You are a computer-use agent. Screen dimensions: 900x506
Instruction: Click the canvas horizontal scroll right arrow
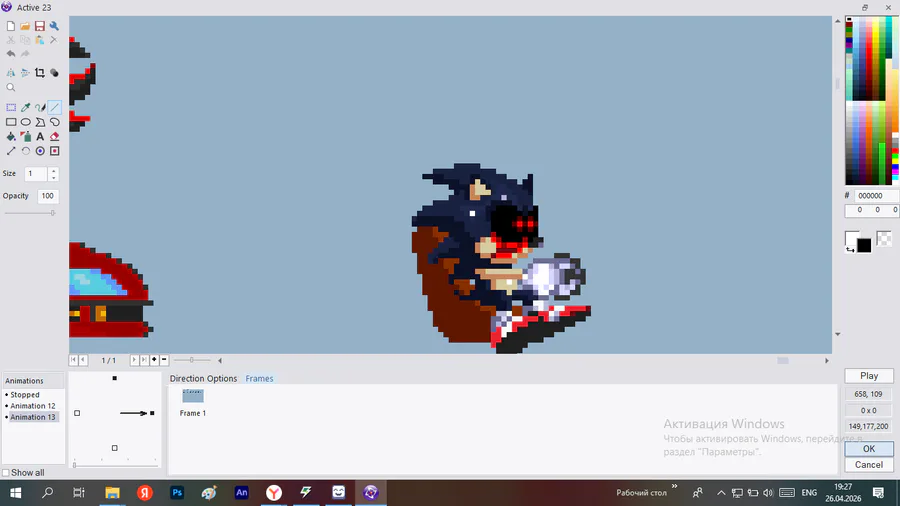[827, 360]
